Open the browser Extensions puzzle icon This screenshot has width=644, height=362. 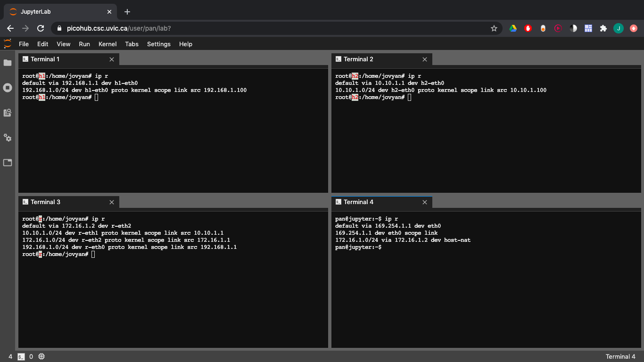603,28
